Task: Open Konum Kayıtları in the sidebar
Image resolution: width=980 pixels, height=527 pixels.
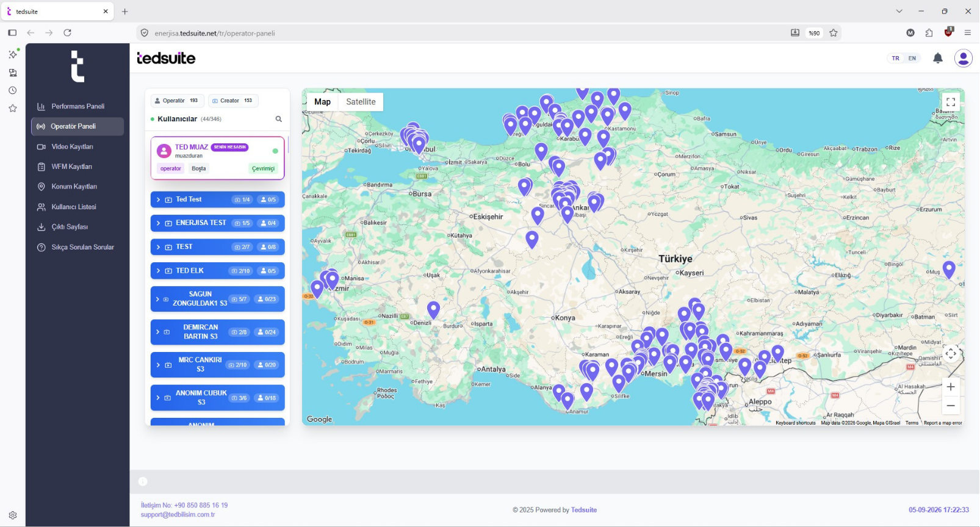Action: coord(77,187)
